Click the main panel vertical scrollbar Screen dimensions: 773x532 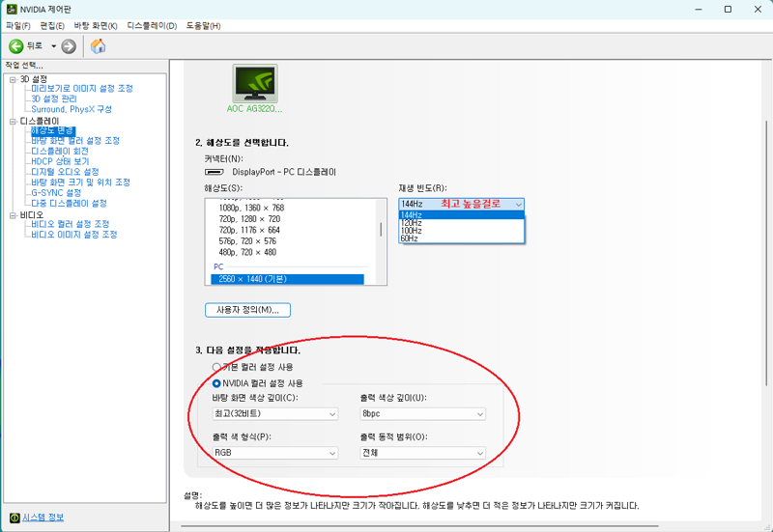(x=766, y=254)
